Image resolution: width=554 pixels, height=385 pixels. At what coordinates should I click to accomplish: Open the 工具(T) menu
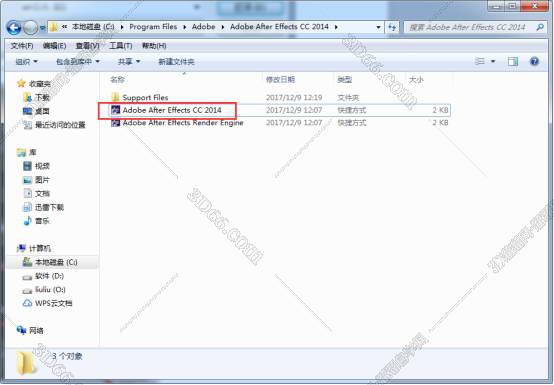click(x=120, y=46)
